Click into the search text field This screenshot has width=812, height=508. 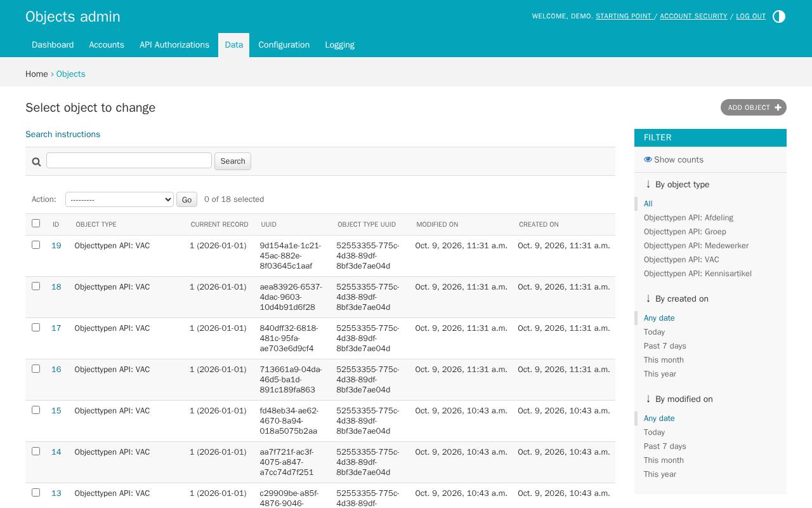click(x=129, y=160)
